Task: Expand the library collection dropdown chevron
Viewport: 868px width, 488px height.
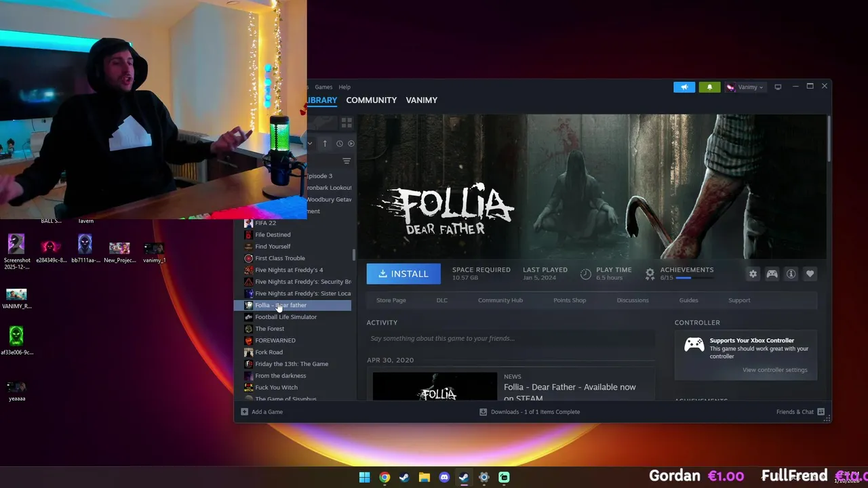Action: [x=310, y=144]
